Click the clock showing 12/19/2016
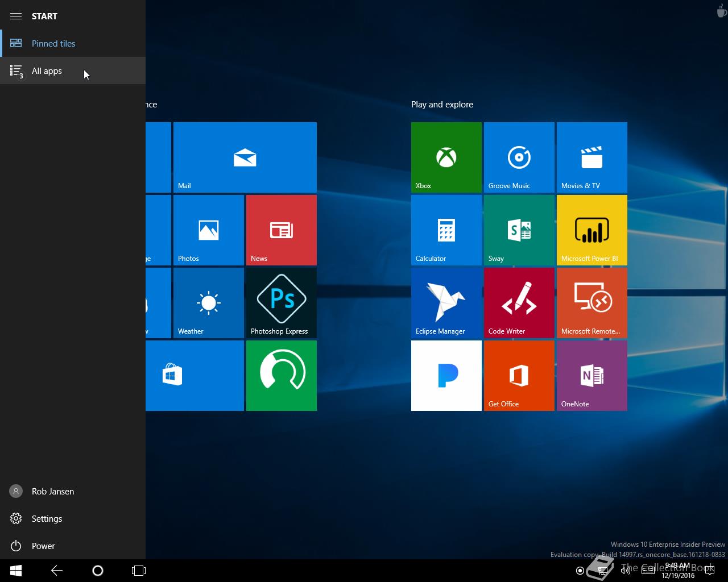 (678, 571)
